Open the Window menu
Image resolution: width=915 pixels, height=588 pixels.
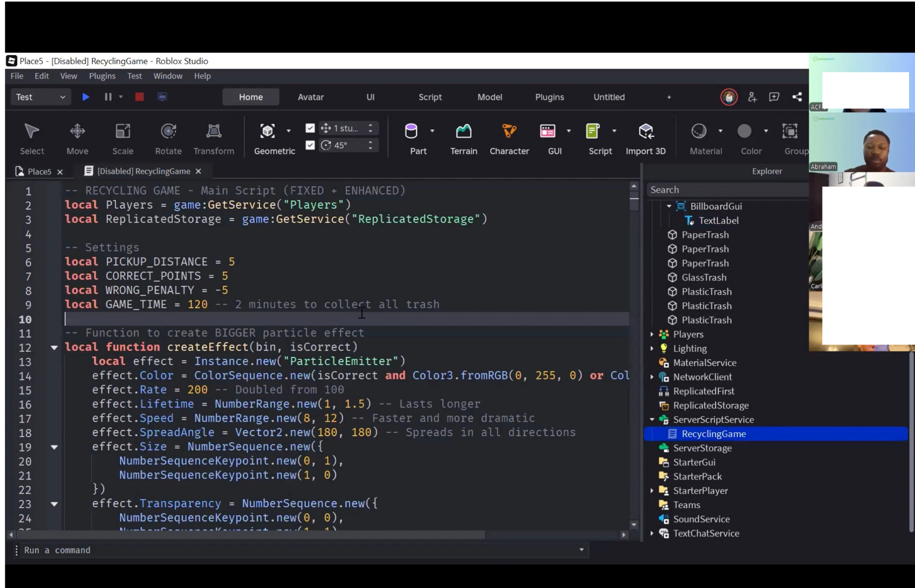[x=168, y=76]
